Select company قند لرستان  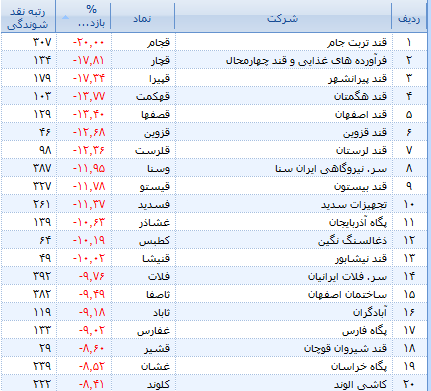click(x=361, y=150)
